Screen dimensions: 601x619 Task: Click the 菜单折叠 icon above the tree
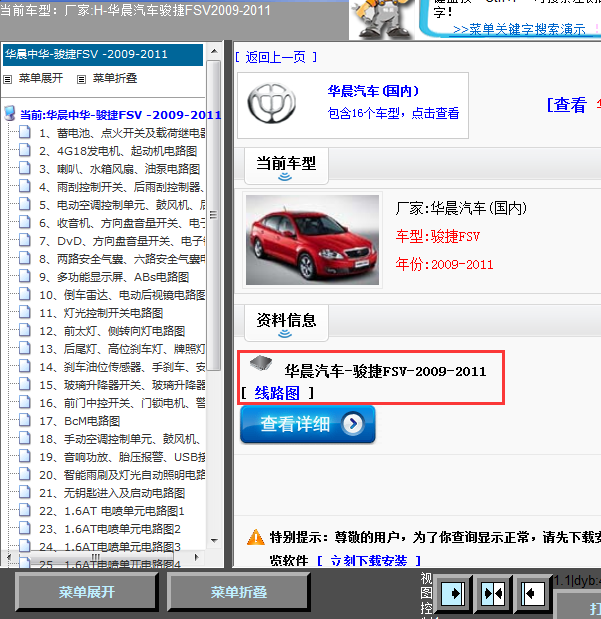pyautogui.click(x=81, y=79)
